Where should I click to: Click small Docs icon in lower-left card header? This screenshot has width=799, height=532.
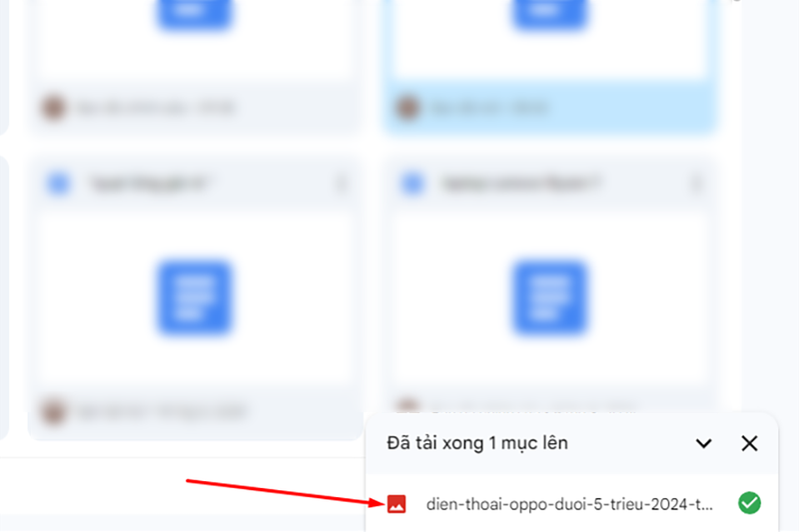(x=59, y=184)
